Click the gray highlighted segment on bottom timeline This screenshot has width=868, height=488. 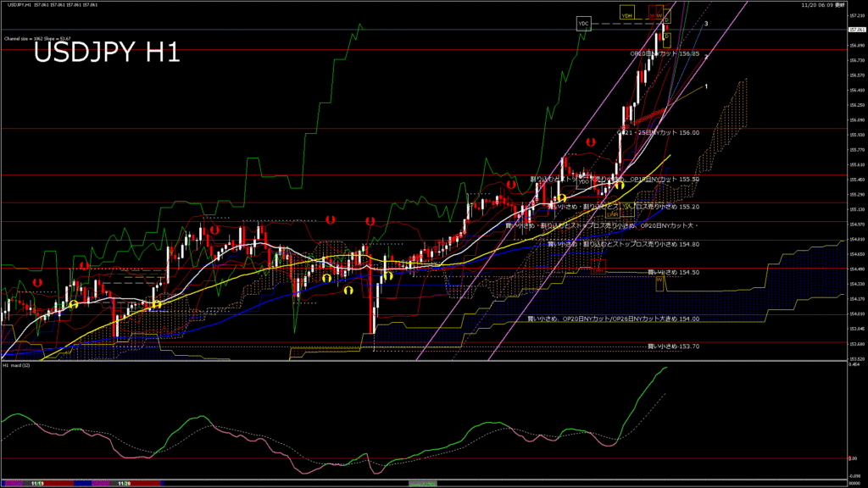click(421, 484)
